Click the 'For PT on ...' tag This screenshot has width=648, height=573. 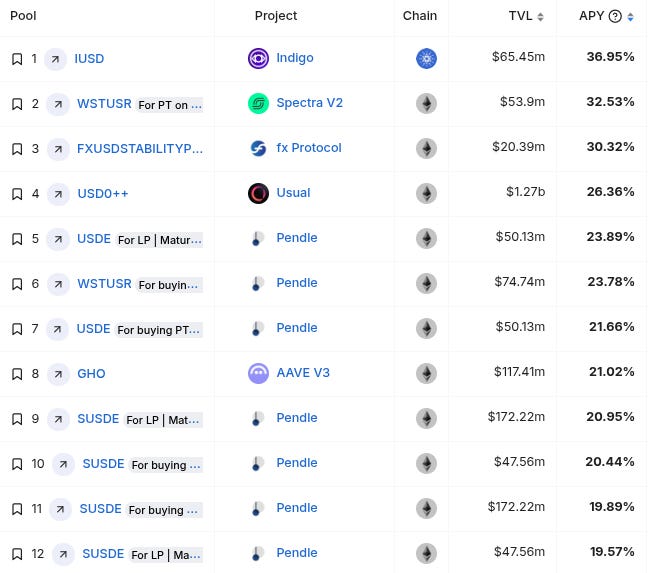[170, 105]
